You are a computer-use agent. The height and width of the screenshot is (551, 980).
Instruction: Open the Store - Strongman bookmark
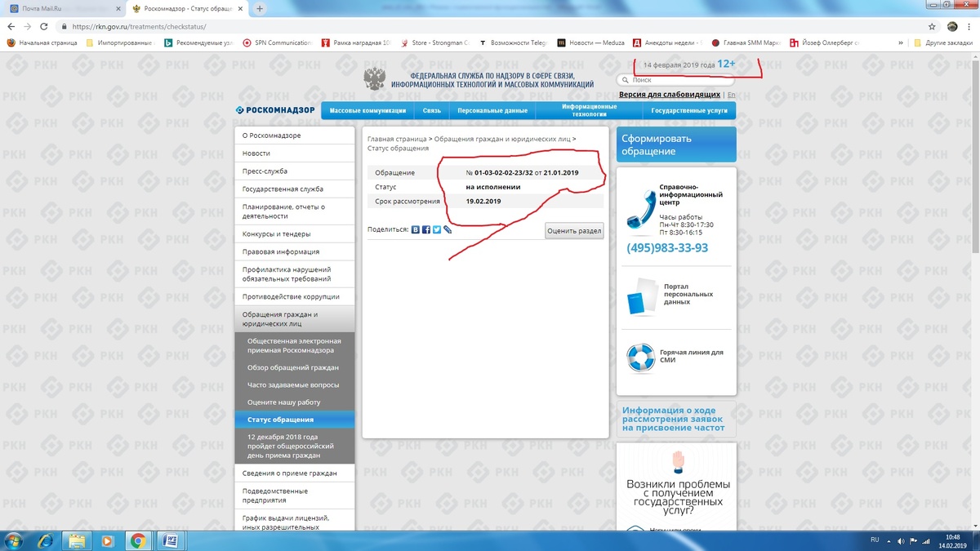[x=434, y=42]
